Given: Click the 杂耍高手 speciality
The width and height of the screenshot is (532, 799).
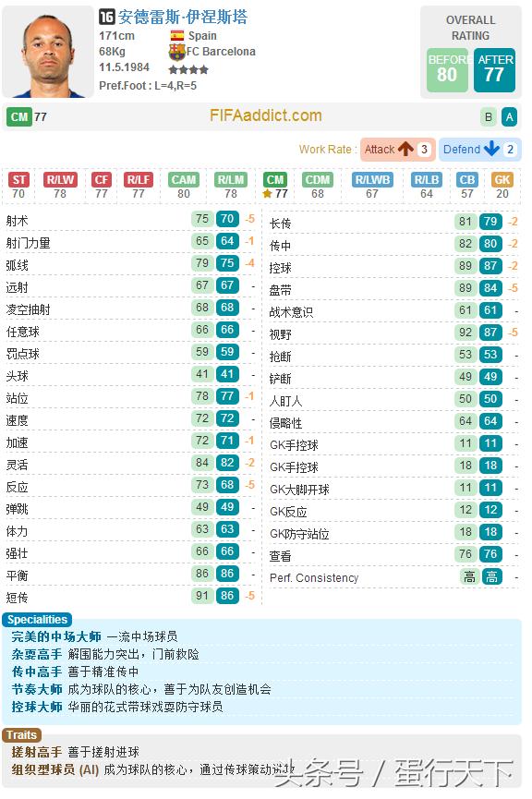Looking at the screenshot, I should tap(37, 654).
